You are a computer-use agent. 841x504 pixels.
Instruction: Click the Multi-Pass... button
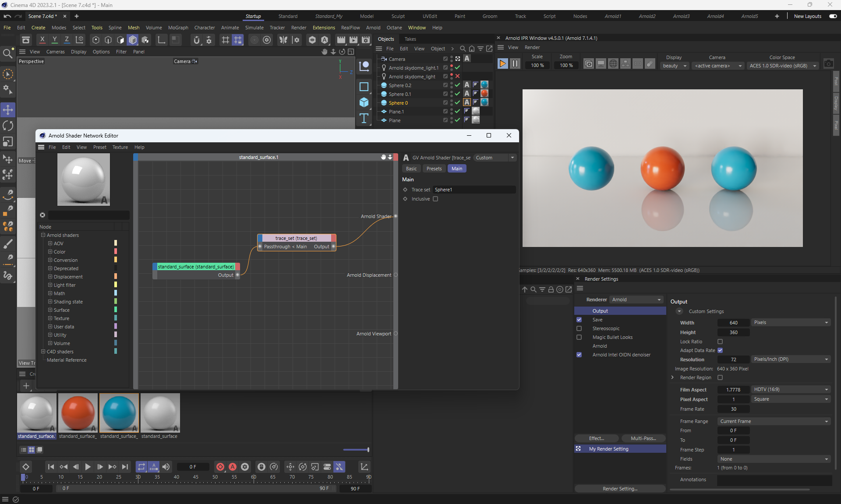[x=643, y=438]
